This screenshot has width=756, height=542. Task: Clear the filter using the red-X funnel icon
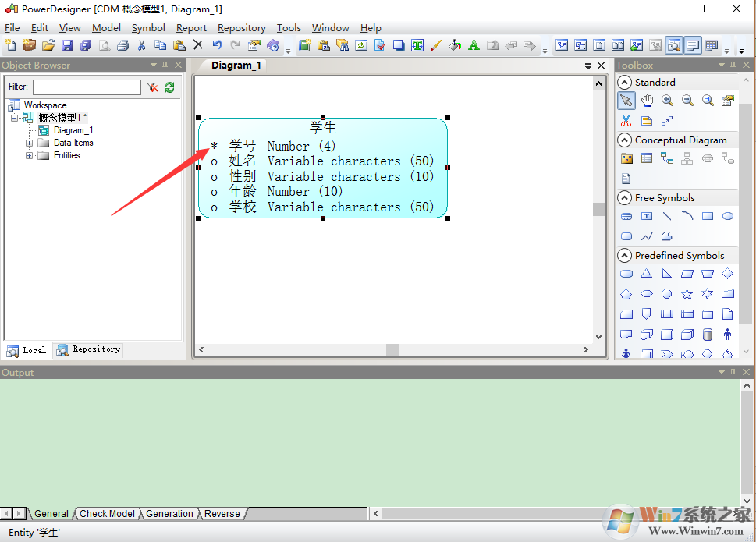[x=152, y=87]
